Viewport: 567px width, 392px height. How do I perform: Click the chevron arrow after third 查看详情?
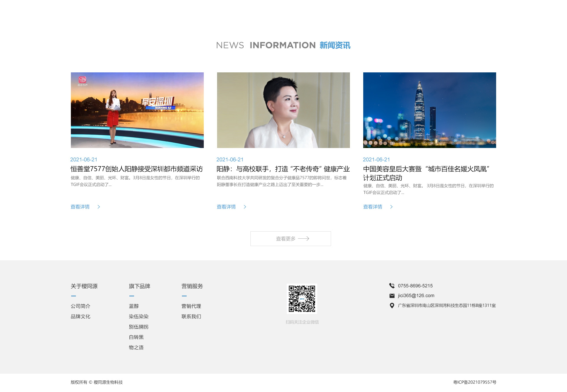[391, 207]
